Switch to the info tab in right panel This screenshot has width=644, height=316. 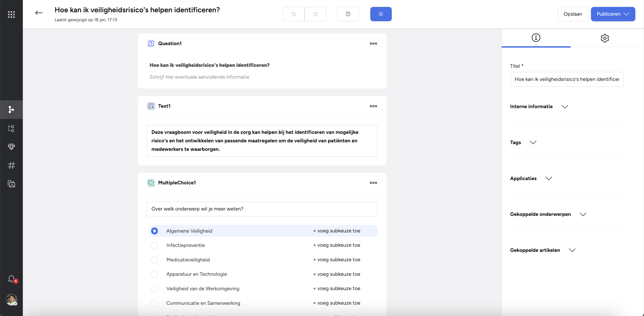[x=536, y=38]
